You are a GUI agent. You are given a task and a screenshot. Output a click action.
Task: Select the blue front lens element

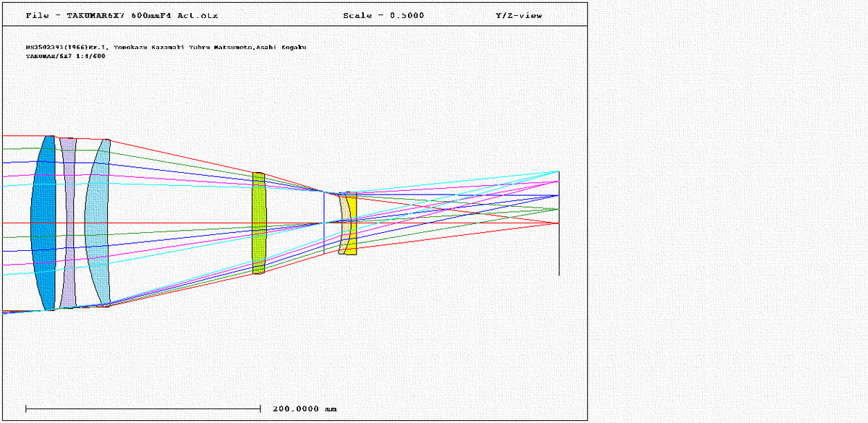pos(44,223)
